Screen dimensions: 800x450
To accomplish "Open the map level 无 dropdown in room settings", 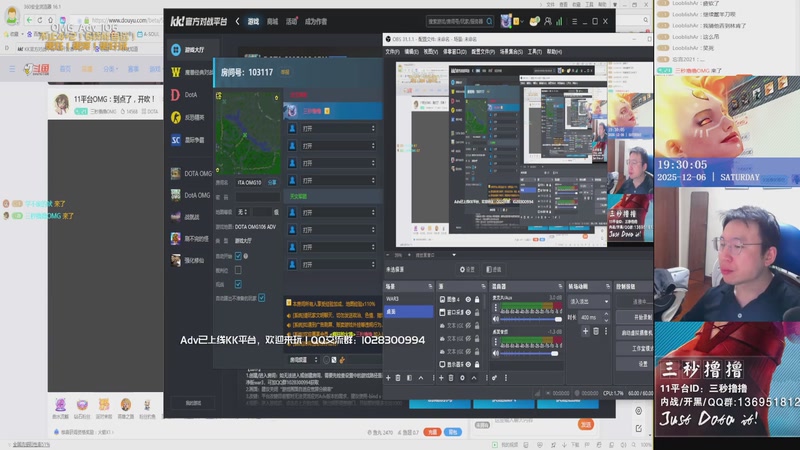I will coord(242,212).
